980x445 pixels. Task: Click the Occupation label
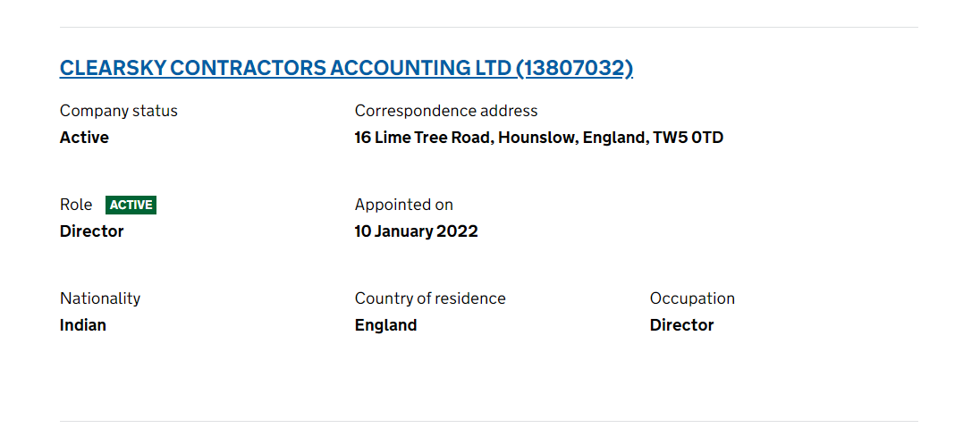coord(692,298)
